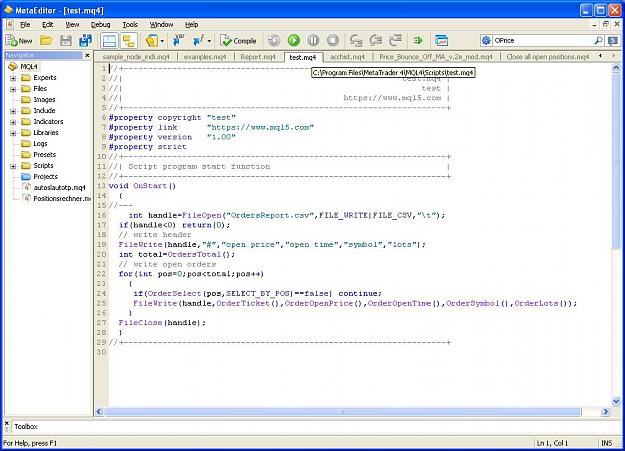
Task: Open the functions list dropdown arrow
Action: [x=209, y=41]
